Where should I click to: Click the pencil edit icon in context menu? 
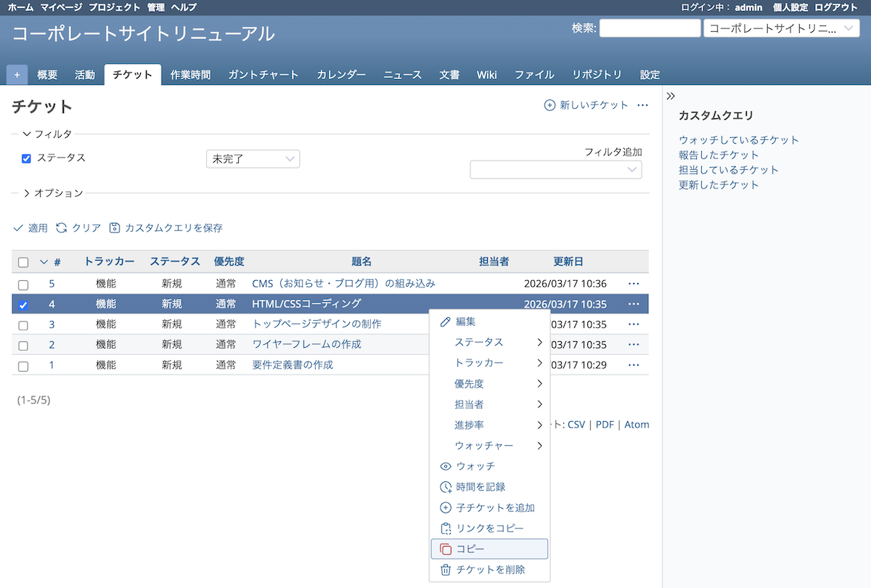click(446, 322)
